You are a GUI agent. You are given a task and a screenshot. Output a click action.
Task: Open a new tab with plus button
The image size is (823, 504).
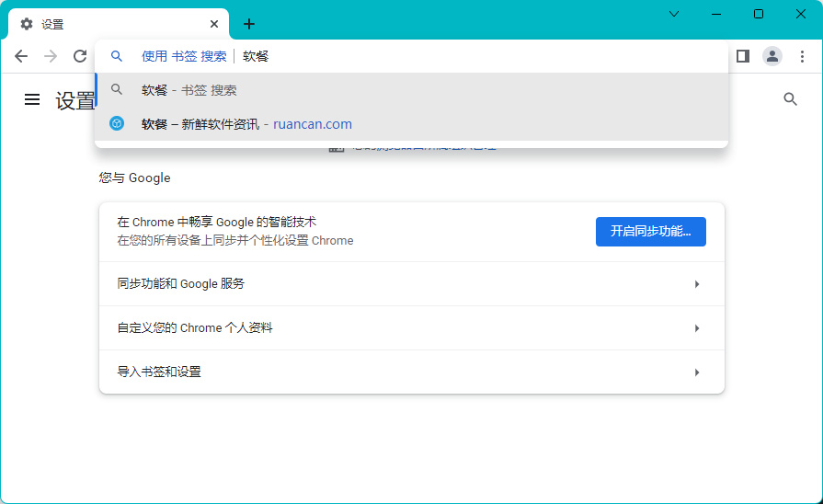pyautogui.click(x=248, y=24)
